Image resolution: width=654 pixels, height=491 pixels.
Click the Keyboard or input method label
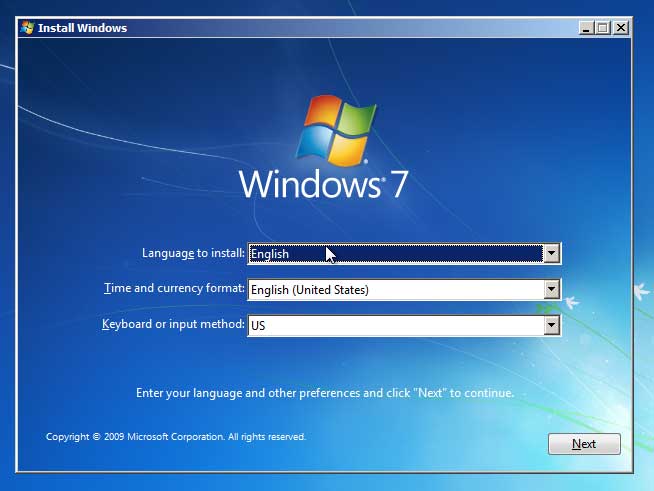pos(173,324)
